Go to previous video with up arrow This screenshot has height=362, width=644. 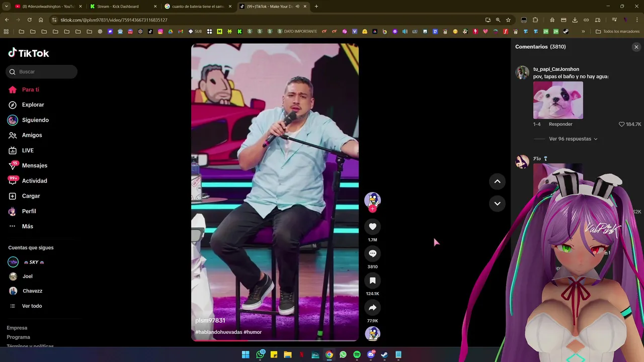coord(497,182)
